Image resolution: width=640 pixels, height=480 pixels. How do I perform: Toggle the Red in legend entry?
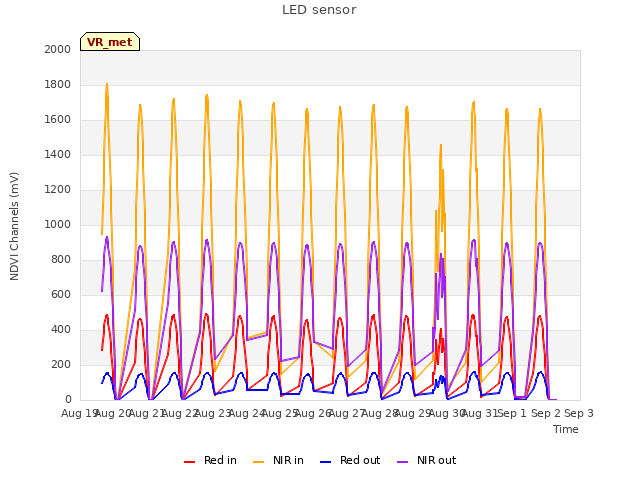click(210, 460)
